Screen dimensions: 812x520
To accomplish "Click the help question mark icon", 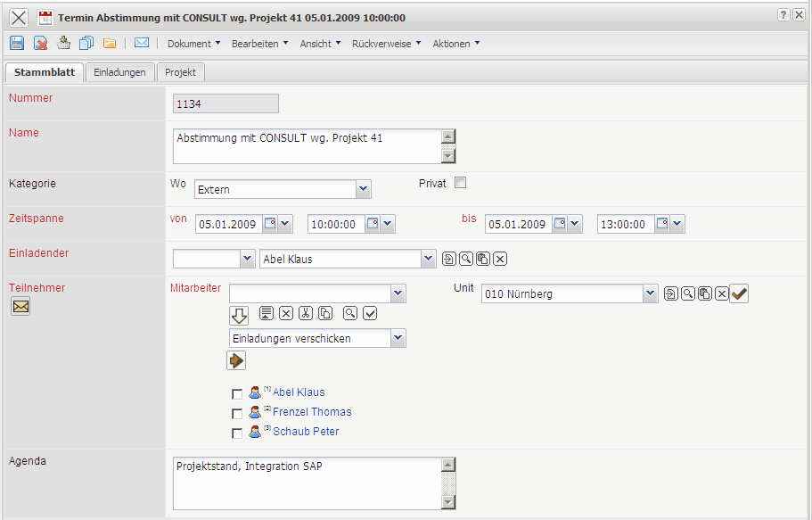I will (783, 15).
